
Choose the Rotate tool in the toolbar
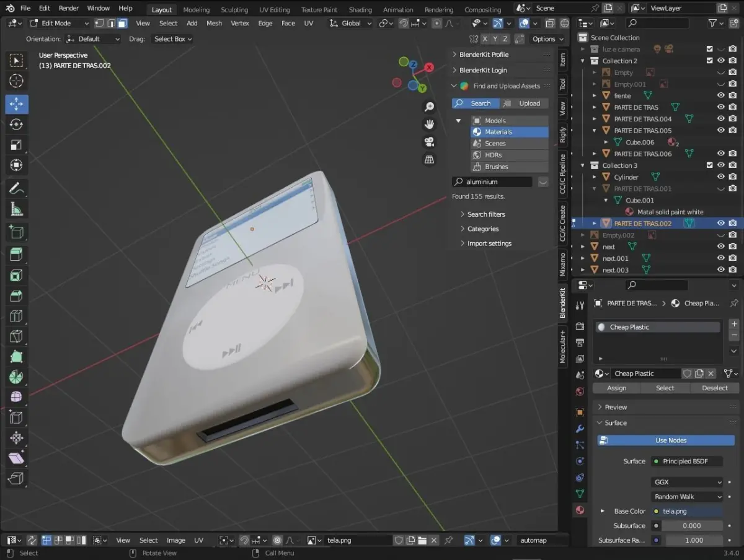17,125
